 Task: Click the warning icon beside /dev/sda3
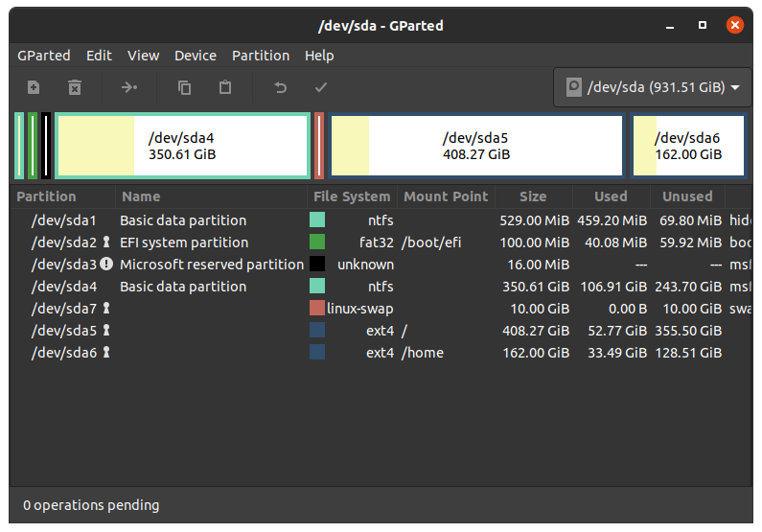pyautogui.click(x=106, y=265)
